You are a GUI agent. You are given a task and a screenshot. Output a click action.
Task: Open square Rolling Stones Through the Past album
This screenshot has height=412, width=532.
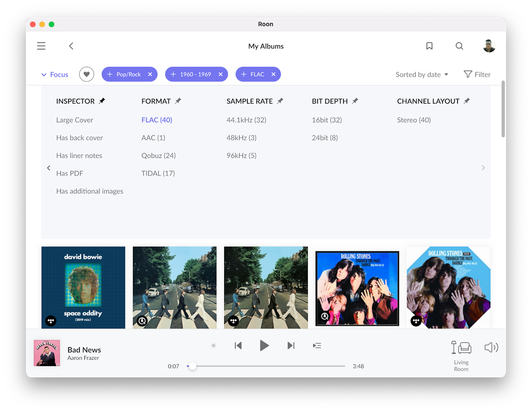click(x=357, y=288)
